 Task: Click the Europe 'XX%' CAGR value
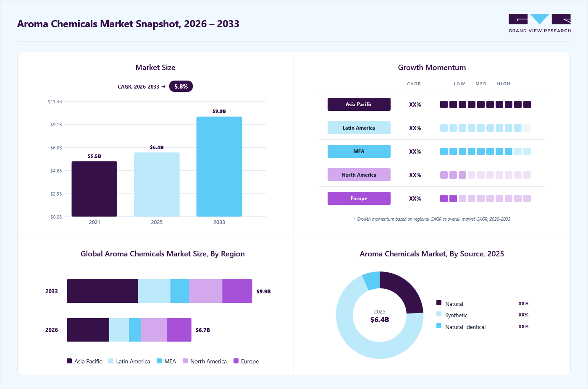[x=415, y=198]
